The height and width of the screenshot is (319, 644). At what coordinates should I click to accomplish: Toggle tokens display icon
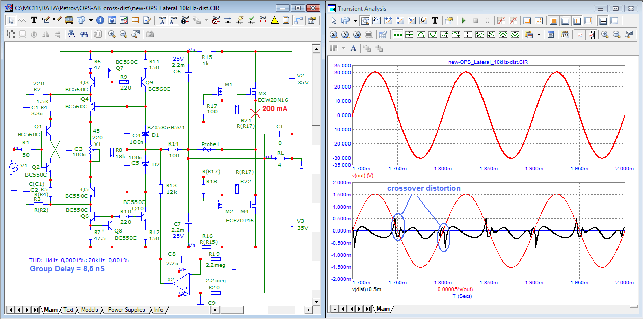click(x=513, y=21)
